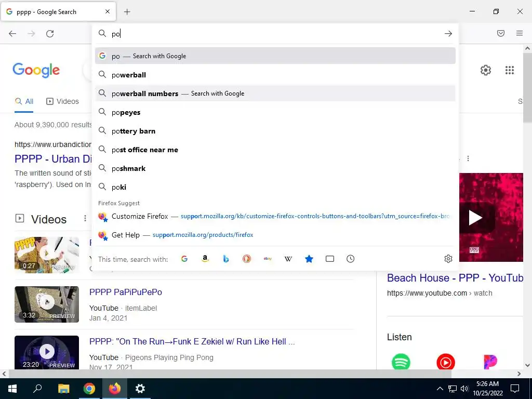Open the Google apps grid
This screenshot has width=532, height=399.
point(510,70)
